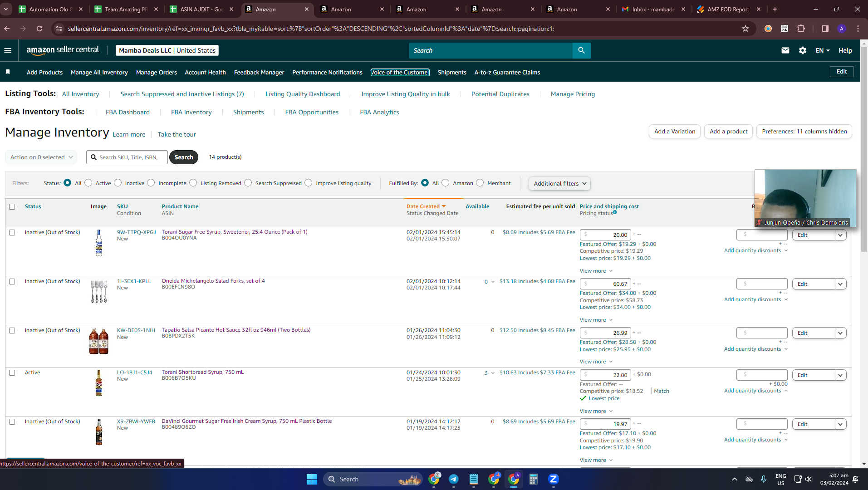This screenshot has height=490, width=868.
Task: Open the Windows Start menu
Action: tap(312, 479)
